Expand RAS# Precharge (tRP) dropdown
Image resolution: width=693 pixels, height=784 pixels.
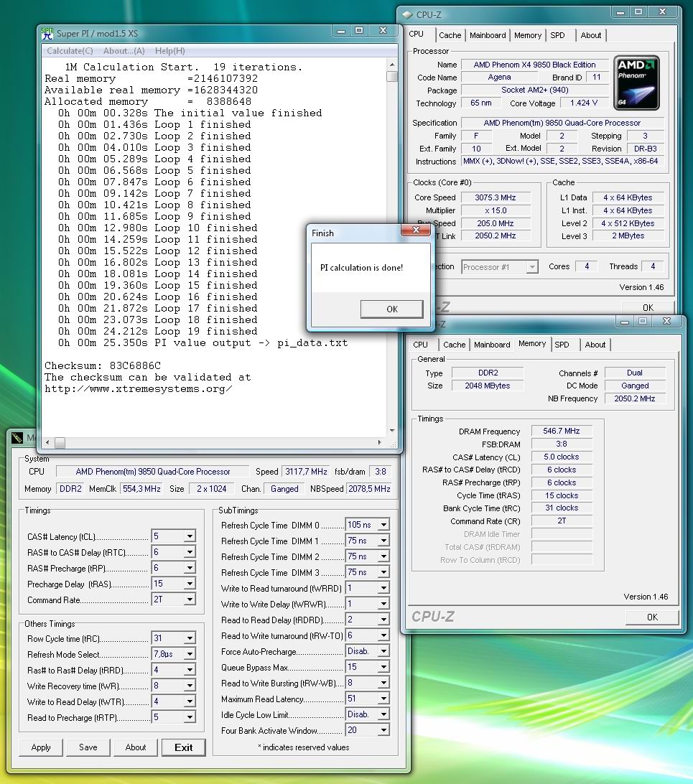coord(190,568)
